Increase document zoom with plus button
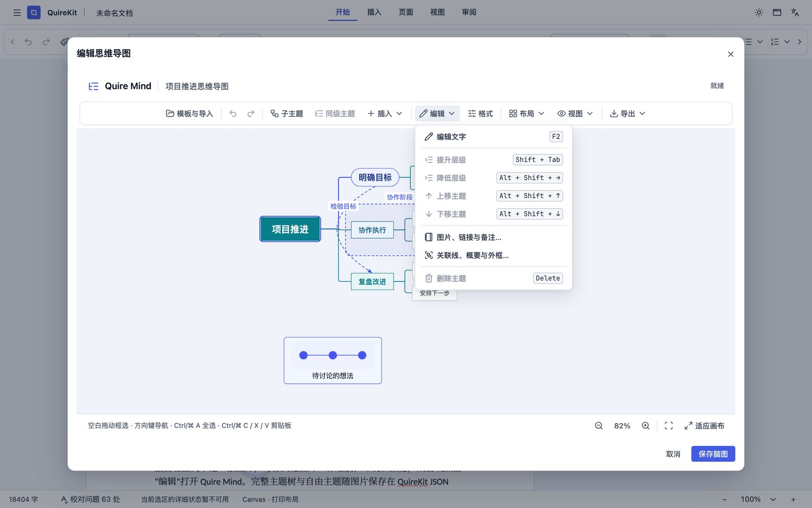Image resolution: width=812 pixels, height=508 pixels. [793, 499]
